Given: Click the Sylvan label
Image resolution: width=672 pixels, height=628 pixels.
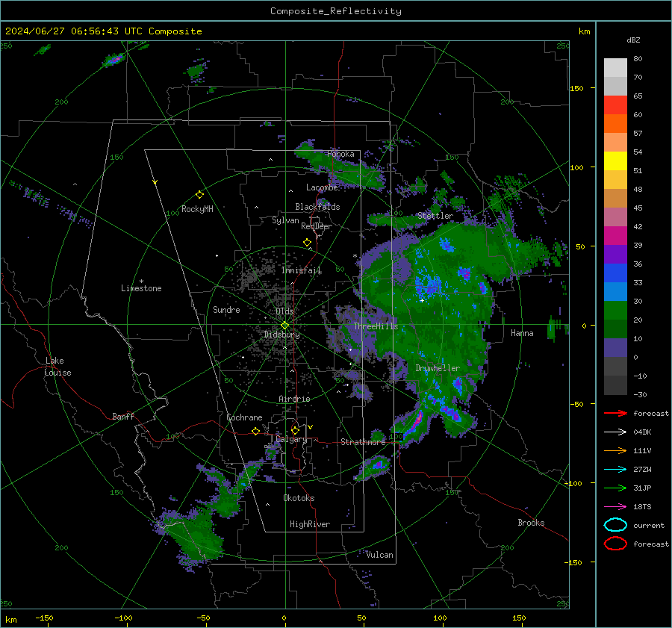Looking at the screenshot, I should click(285, 220).
